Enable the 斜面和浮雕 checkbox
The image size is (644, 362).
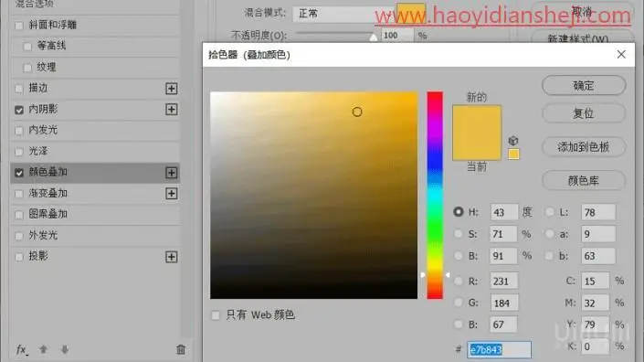pos(19,26)
